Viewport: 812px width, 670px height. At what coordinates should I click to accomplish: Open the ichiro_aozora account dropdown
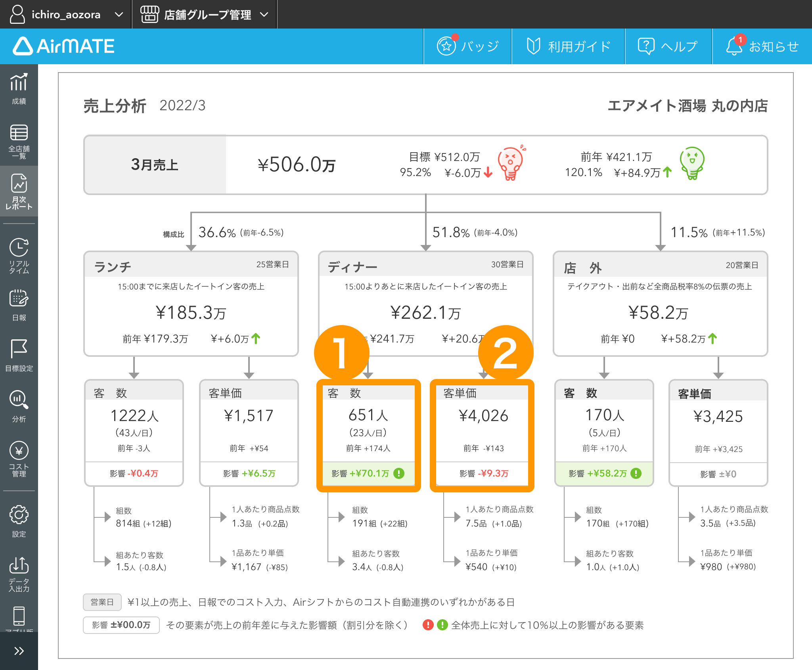(66, 14)
